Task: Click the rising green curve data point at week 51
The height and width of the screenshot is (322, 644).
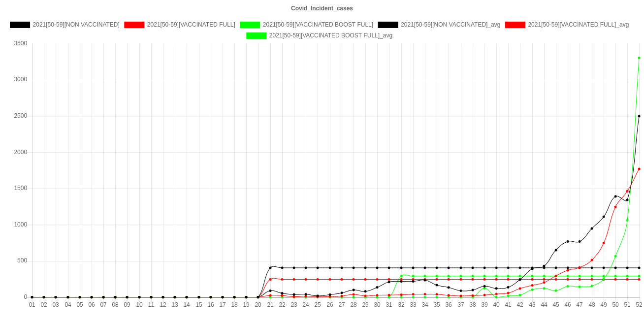Action: pyautogui.click(x=627, y=221)
